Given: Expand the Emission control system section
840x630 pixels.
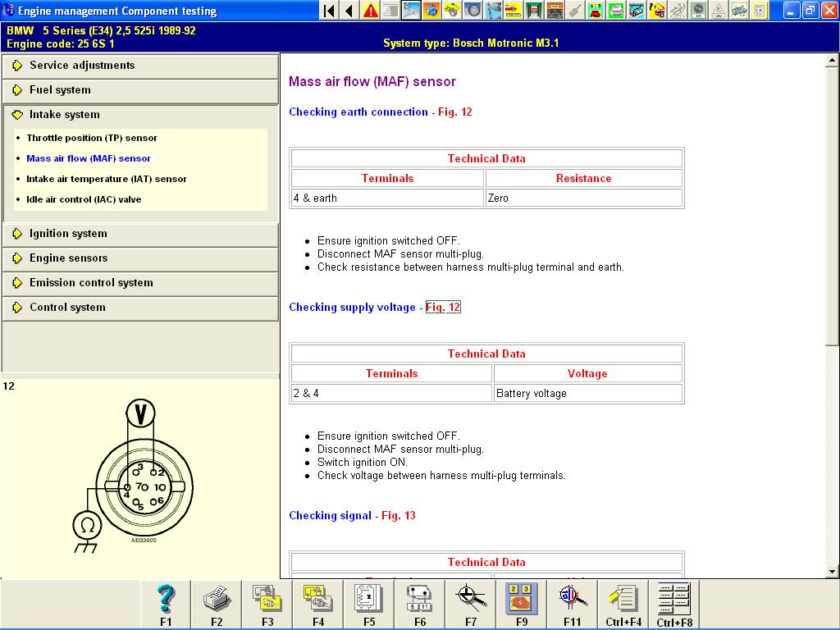Looking at the screenshot, I should [x=140, y=283].
